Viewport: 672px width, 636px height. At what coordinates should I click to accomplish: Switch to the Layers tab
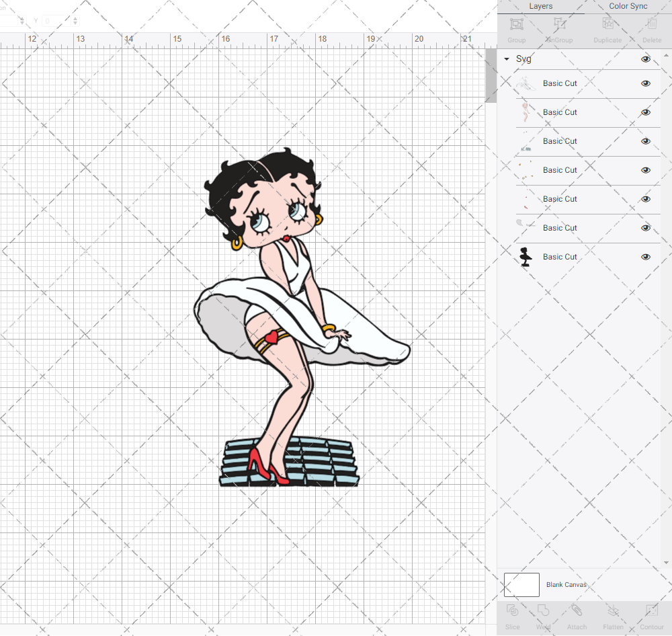tap(540, 7)
